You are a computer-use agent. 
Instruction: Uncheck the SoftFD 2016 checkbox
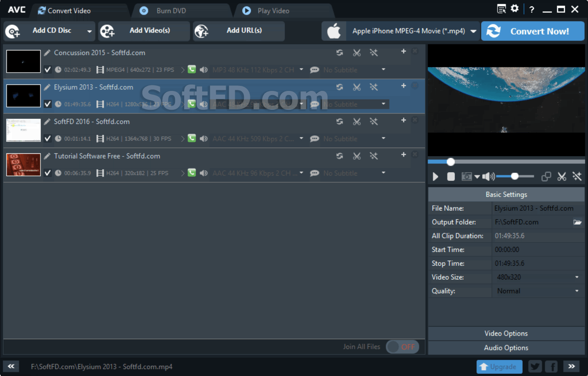[47, 139]
